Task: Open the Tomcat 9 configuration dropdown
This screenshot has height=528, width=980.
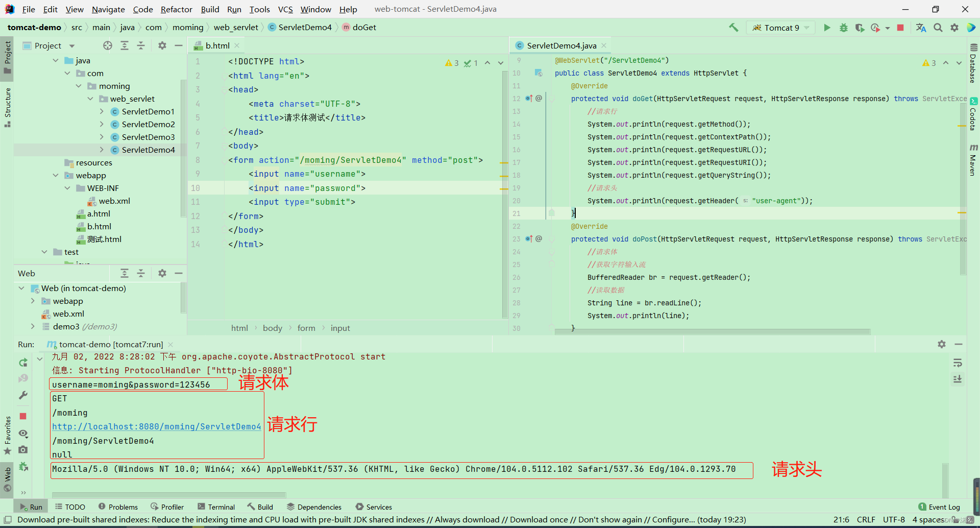Action: pyautogui.click(x=805, y=28)
